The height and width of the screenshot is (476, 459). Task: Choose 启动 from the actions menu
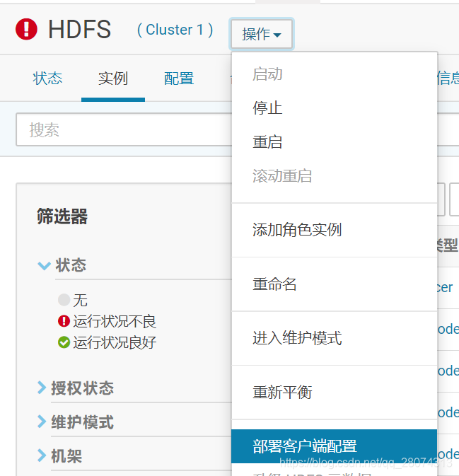[335, 74]
